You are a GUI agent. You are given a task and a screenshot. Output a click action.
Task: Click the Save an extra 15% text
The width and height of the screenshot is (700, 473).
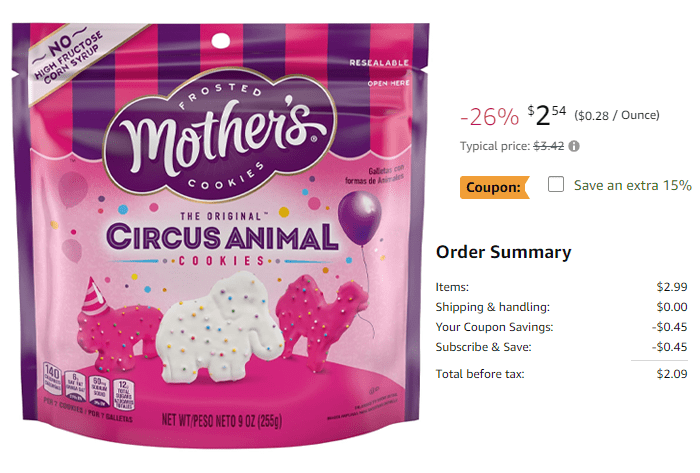coord(632,185)
